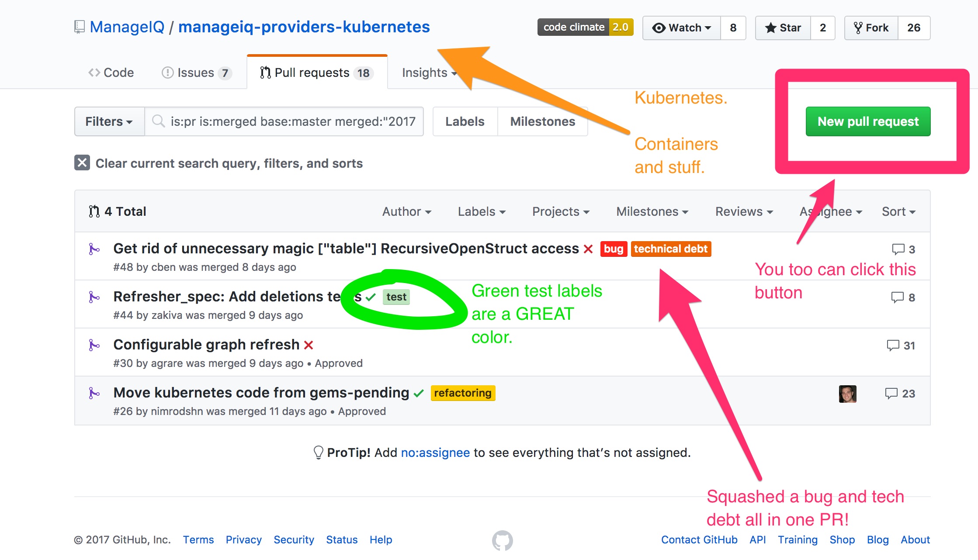Click the GitHub Octocat logo in footer
Image resolution: width=978 pixels, height=560 pixels.
[x=502, y=540]
